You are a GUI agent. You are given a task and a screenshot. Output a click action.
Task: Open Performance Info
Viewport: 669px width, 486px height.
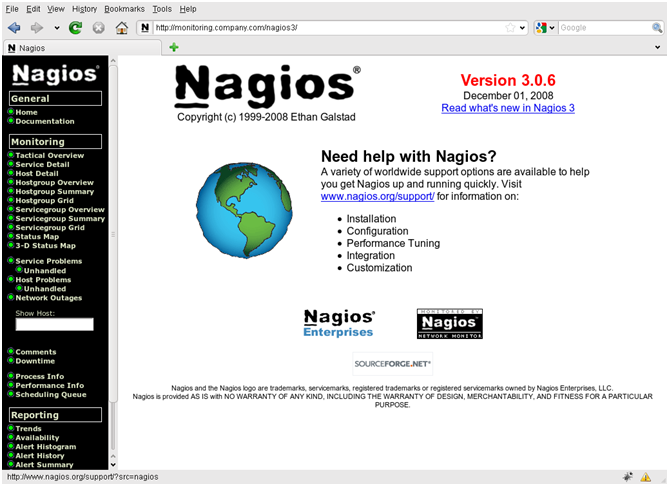pyautogui.click(x=49, y=385)
